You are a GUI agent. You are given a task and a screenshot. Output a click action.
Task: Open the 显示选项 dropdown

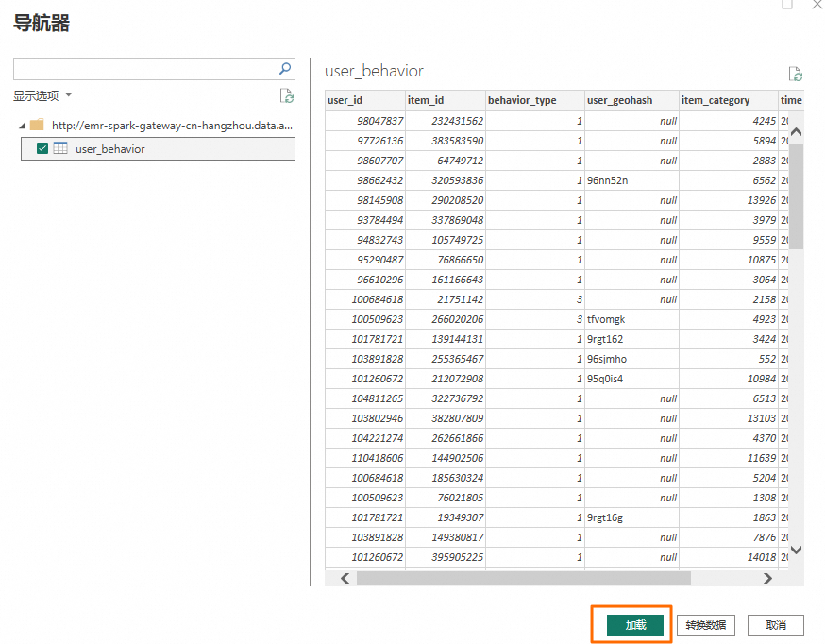[42, 95]
